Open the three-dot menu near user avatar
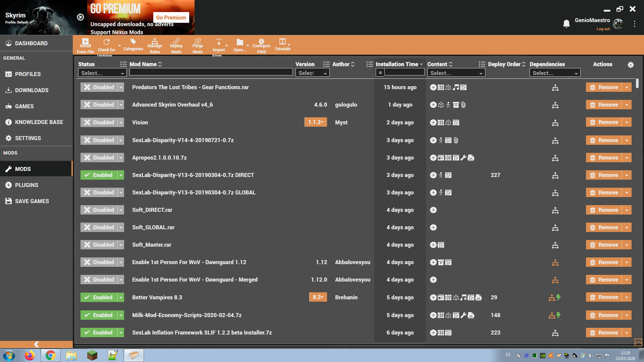 pos(634,24)
